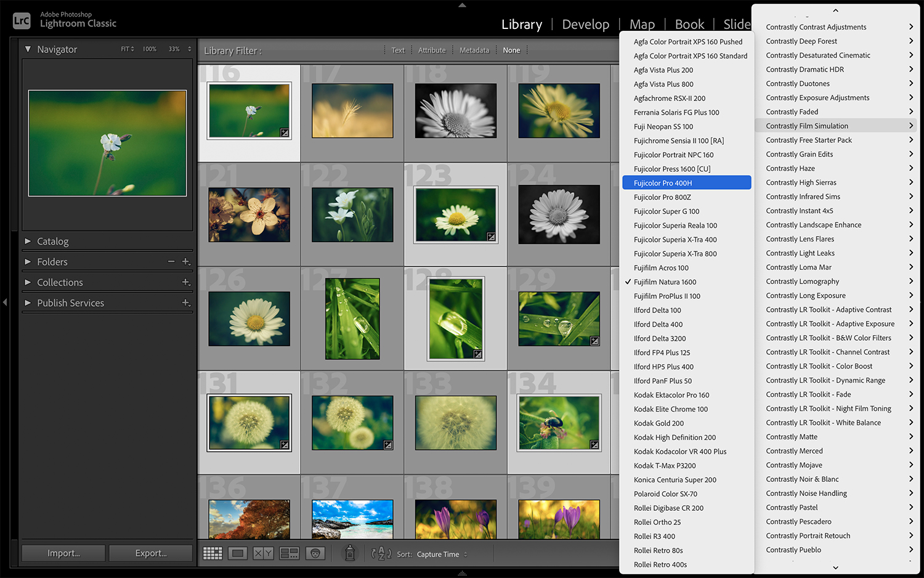The height and width of the screenshot is (578, 924).
Task: Click develop badge on thumbnail 123
Action: click(x=491, y=237)
